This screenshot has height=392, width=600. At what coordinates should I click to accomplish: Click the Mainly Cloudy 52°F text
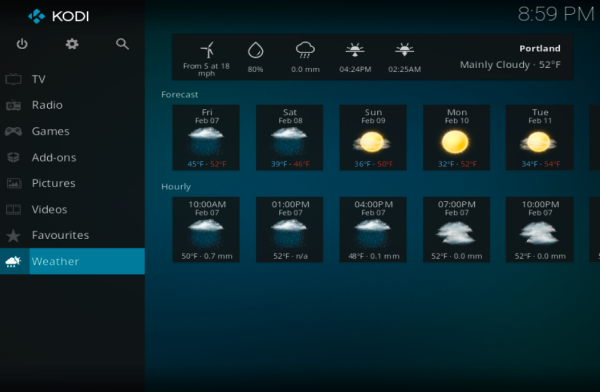point(510,65)
